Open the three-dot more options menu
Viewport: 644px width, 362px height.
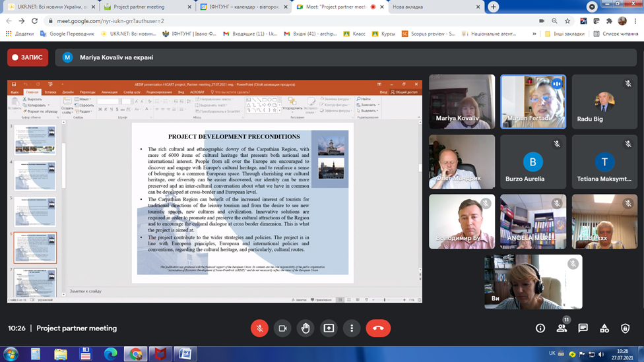click(x=352, y=328)
